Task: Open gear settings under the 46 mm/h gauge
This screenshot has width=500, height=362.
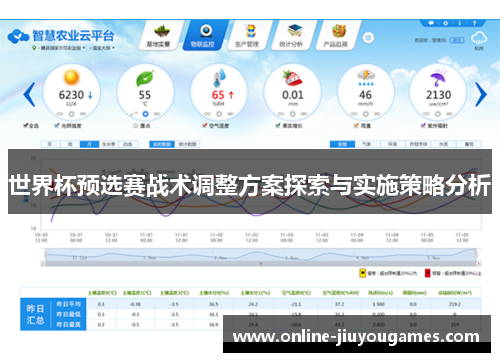Action: [x=366, y=114]
